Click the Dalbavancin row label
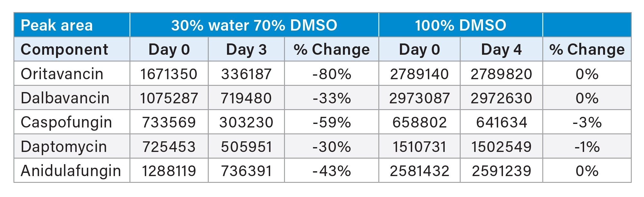Viewport: 644px width, 197px height. (x=65, y=98)
